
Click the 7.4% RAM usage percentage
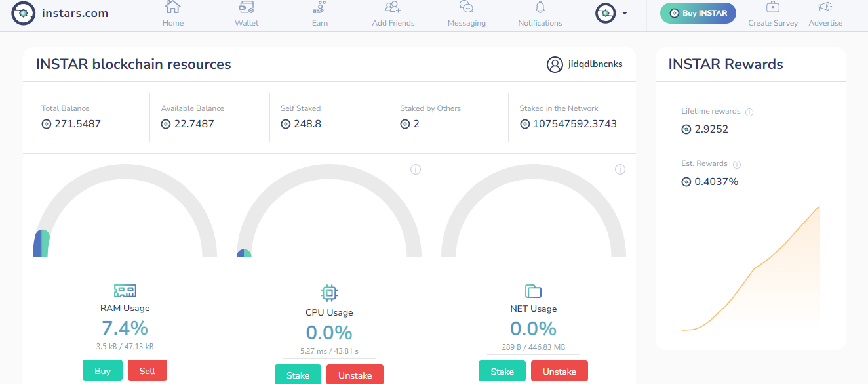click(125, 328)
